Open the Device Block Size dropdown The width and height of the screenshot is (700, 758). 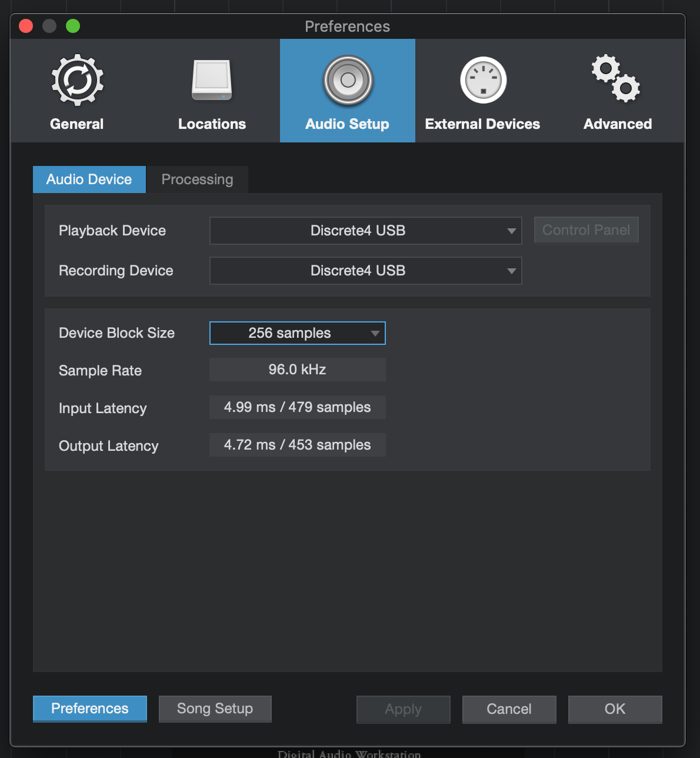click(x=297, y=333)
